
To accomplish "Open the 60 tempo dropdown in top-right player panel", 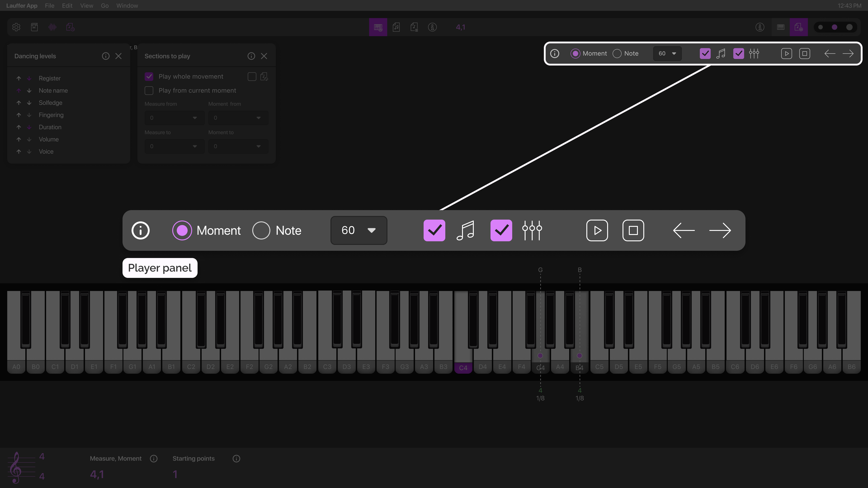I will tap(668, 54).
